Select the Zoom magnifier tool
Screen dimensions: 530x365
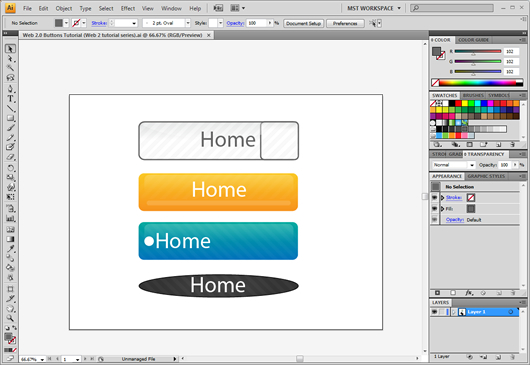point(10,318)
